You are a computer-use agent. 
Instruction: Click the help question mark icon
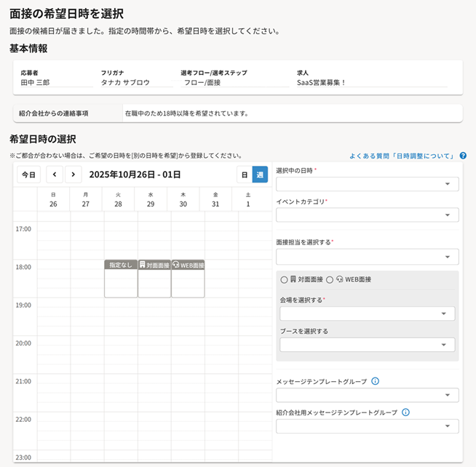tap(463, 156)
